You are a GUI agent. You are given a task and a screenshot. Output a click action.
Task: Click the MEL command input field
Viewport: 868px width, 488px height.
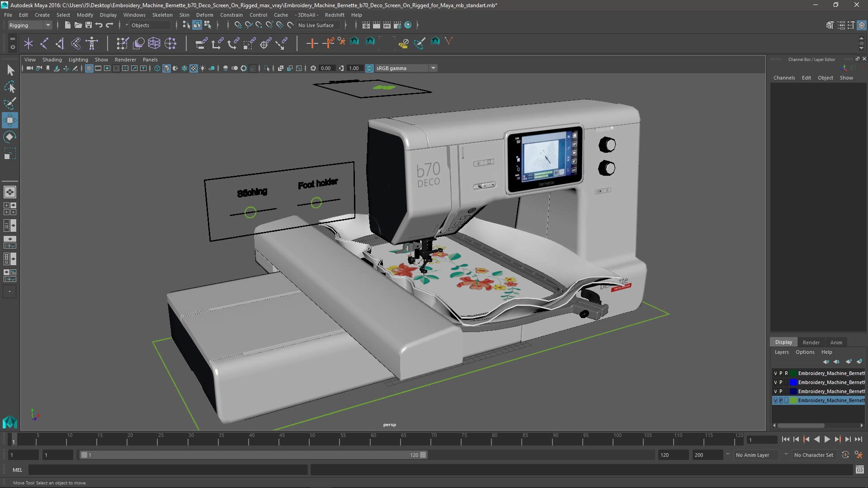click(x=168, y=470)
